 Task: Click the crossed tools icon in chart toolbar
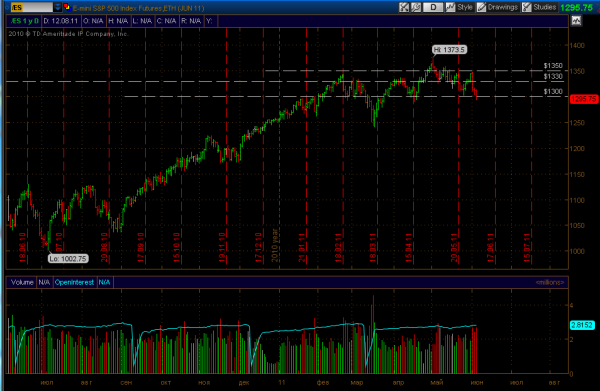pyautogui.click(x=404, y=7)
